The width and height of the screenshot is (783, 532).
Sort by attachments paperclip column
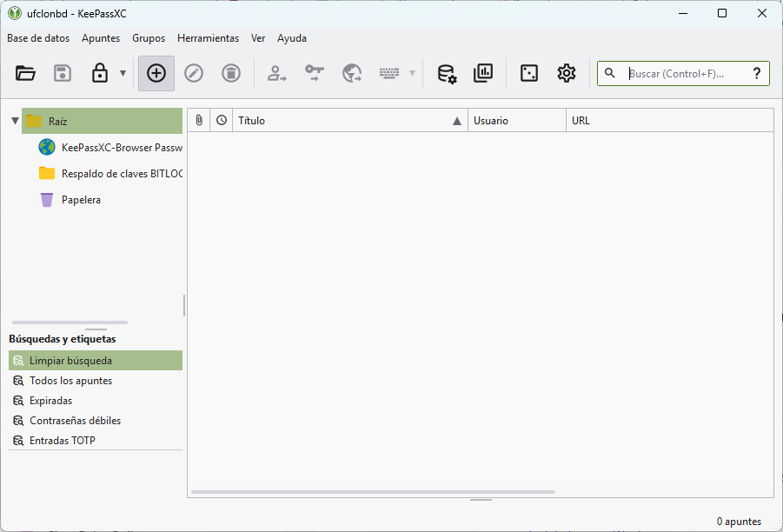[x=199, y=120]
